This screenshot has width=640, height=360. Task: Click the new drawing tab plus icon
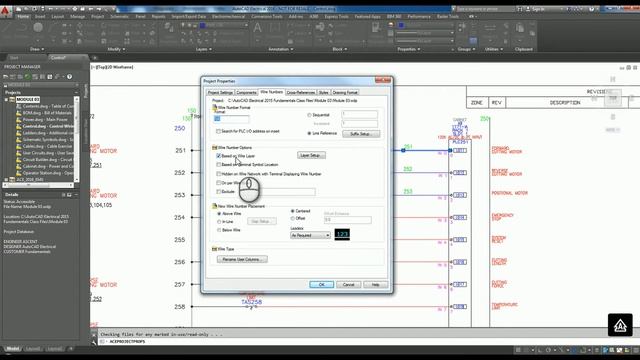(x=95, y=58)
